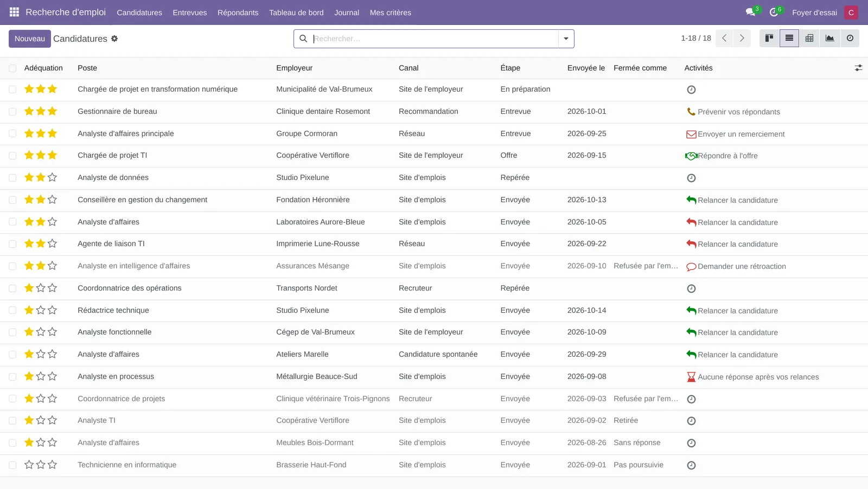The height and width of the screenshot is (489, 868).
Task: Open Candidatures settings gear icon
Action: (x=114, y=38)
